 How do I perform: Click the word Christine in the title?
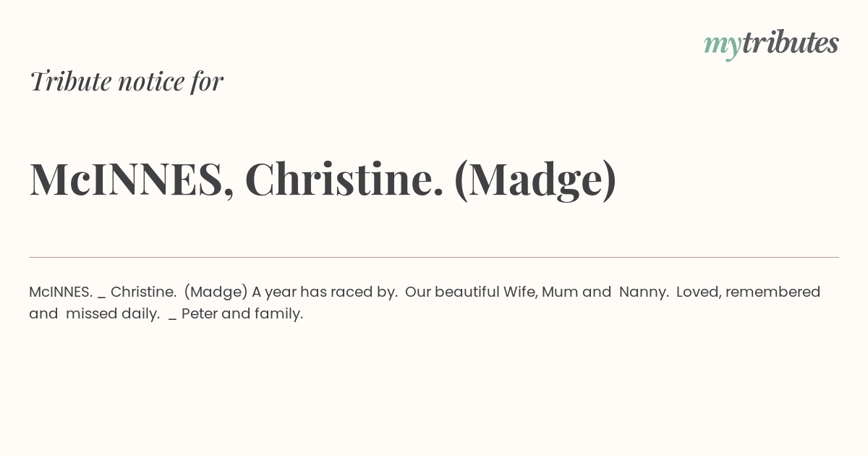click(x=344, y=179)
